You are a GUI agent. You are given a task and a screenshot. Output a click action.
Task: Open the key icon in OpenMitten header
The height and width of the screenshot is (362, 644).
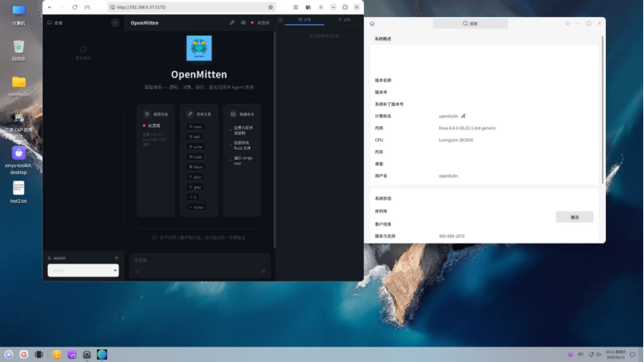click(x=232, y=23)
